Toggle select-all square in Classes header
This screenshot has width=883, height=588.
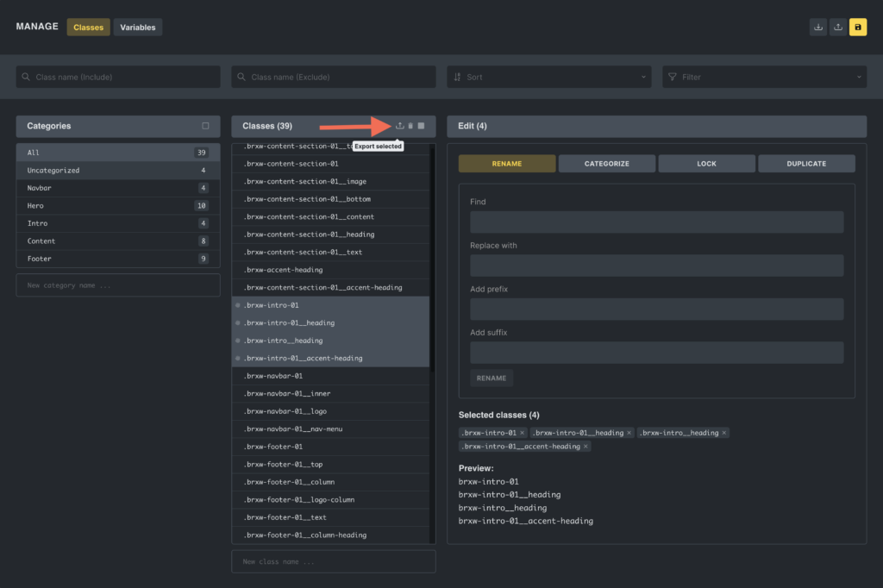[422, 126]
